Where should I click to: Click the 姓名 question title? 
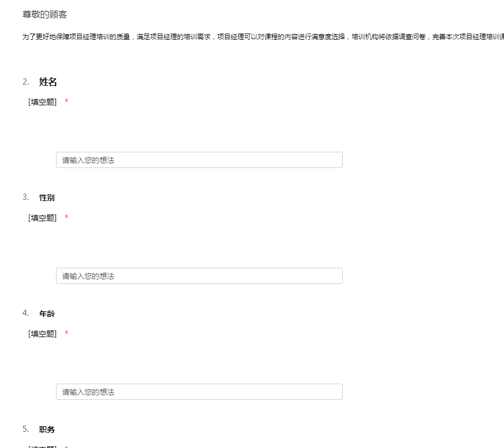48,82
